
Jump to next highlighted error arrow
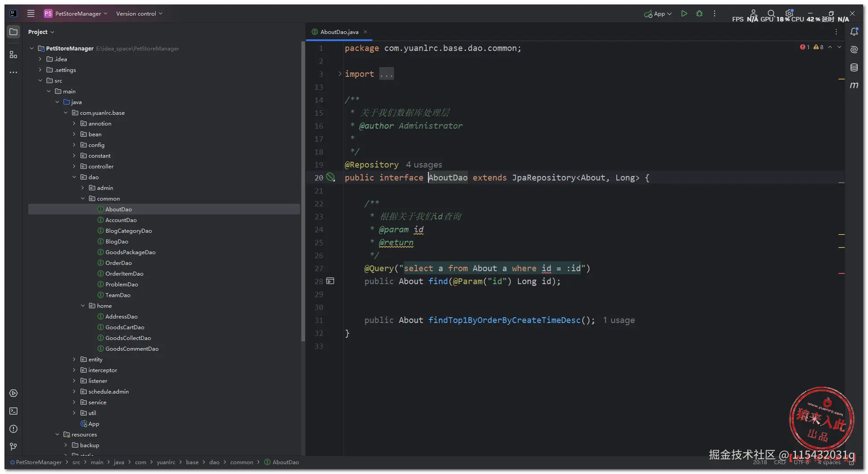point(839,47)
